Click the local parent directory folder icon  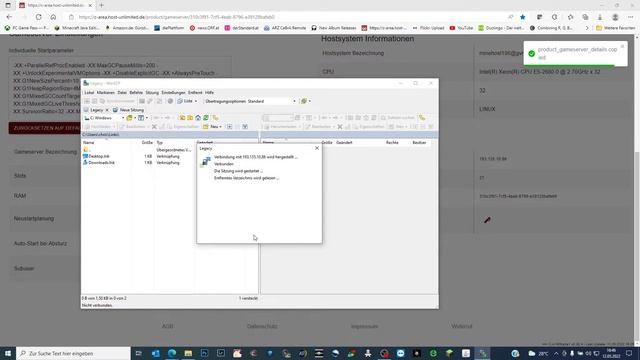[182, 118]
